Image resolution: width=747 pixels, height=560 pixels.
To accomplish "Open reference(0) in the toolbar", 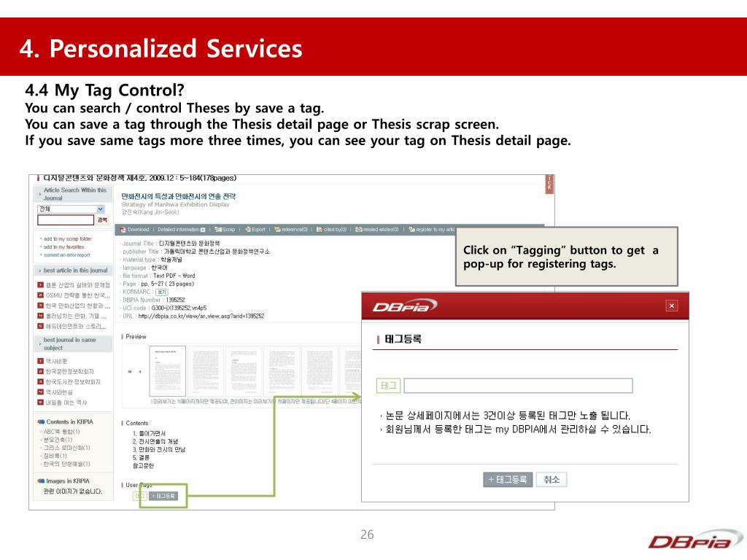I will tap(291, 230).
